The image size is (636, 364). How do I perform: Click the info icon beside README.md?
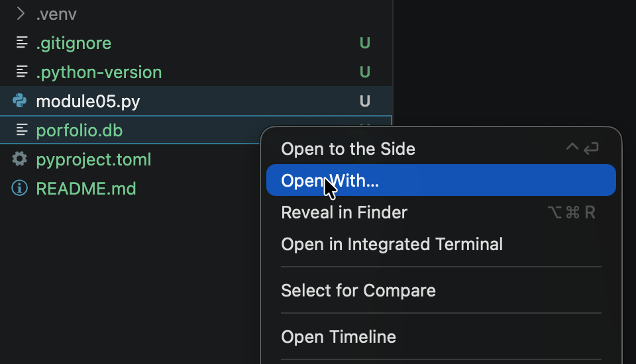coord(19,188)
